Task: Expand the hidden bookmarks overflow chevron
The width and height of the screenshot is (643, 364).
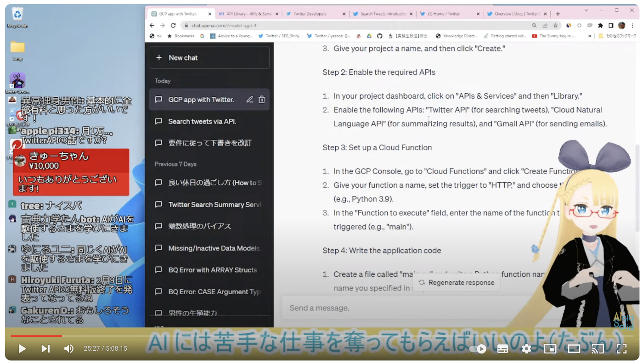Action: pos(590,36)
